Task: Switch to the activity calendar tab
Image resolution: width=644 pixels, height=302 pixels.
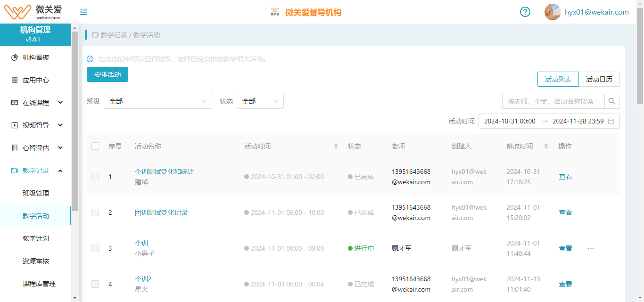Action: pyautogui.click(x=599, y=79)
